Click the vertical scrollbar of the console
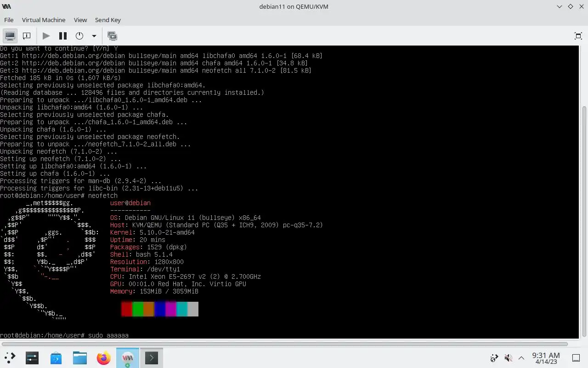This screenshot has width=588, height=368. click(x=584, y=221)
